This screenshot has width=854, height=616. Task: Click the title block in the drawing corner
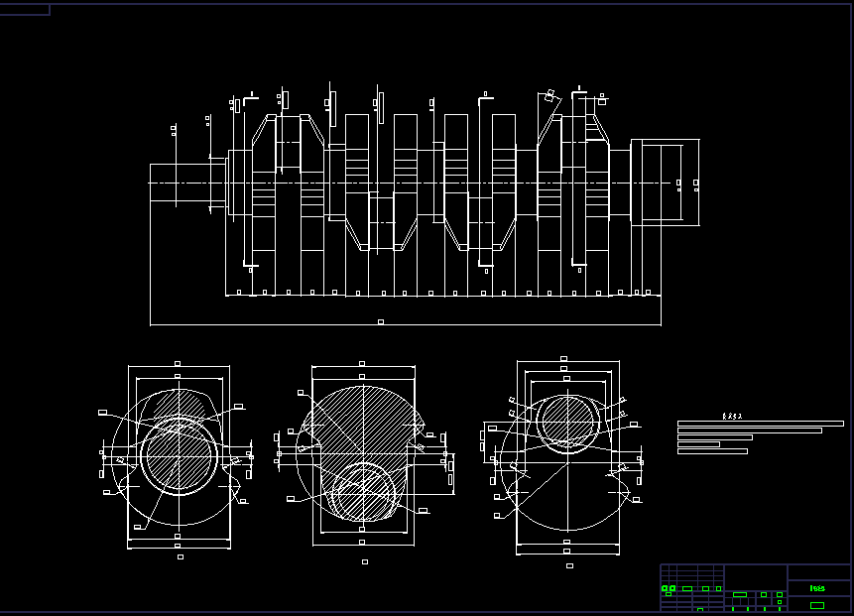(755, 587)
